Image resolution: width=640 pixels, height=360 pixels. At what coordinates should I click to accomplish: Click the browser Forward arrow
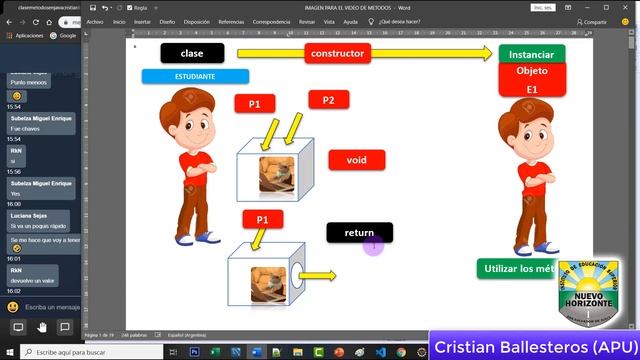22,22
